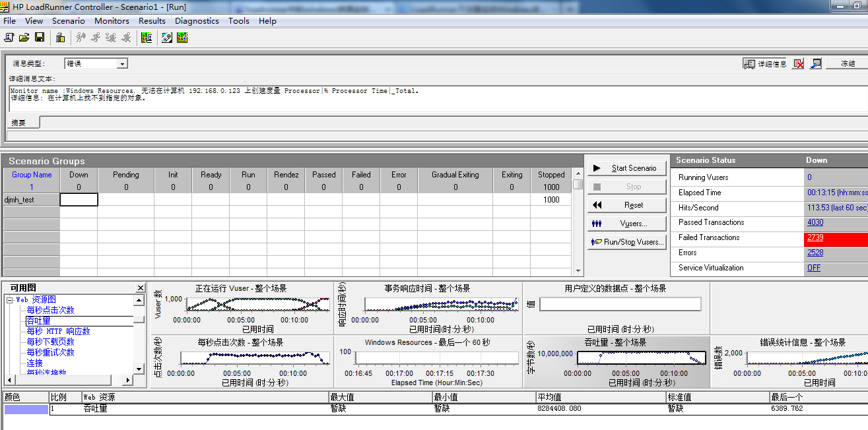
Task: Click the Save Scenario floppy icon
Action: (x=40, y=38)
